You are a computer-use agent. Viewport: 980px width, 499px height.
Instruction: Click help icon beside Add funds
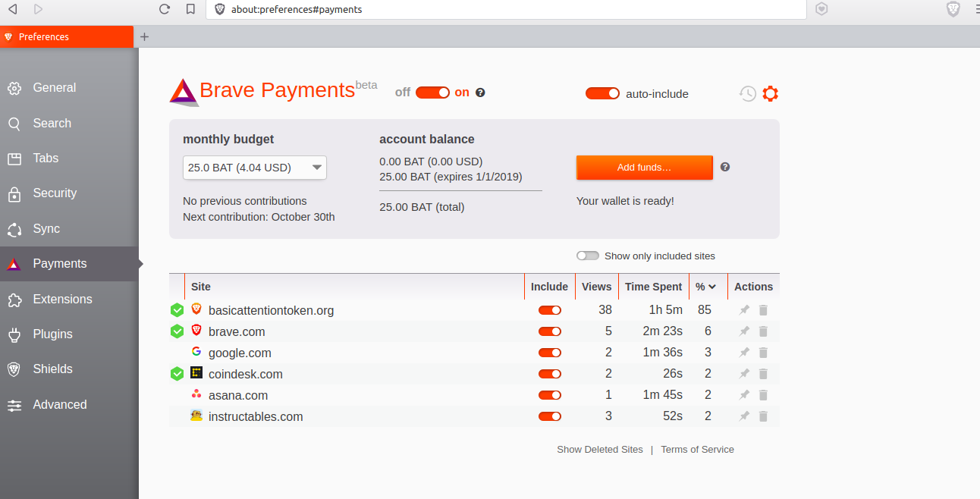click(725, 167)
